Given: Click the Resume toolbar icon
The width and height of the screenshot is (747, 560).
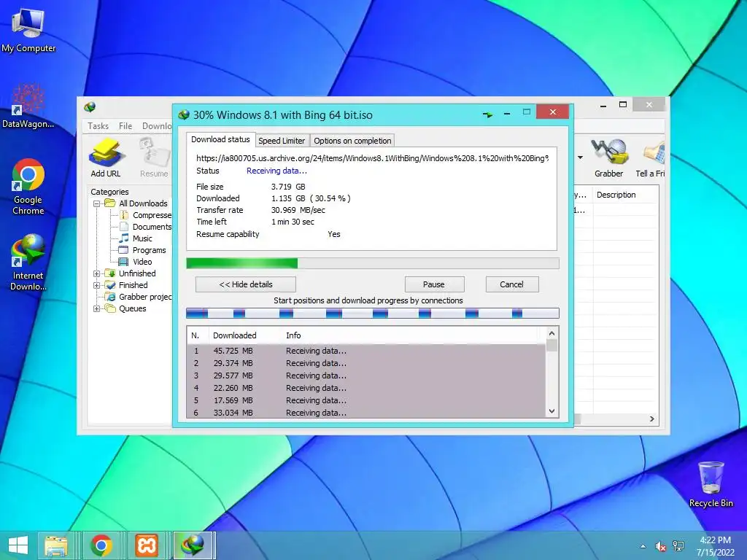Looking at the screenshot, I should pos(154,157).
